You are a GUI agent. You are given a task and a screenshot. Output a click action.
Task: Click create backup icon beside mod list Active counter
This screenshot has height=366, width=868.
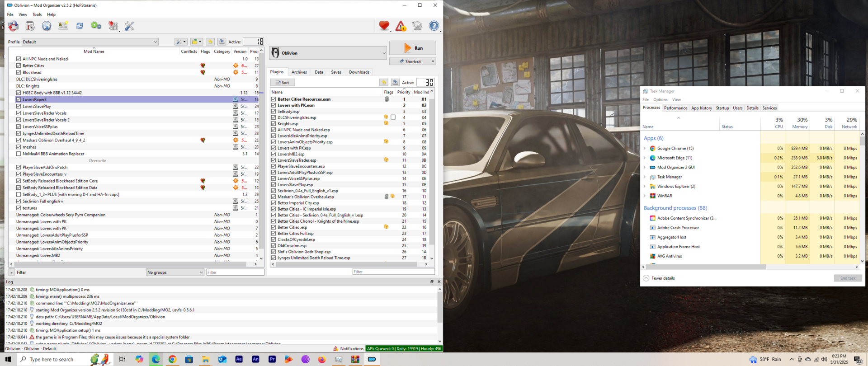click(x=222, y=42)
